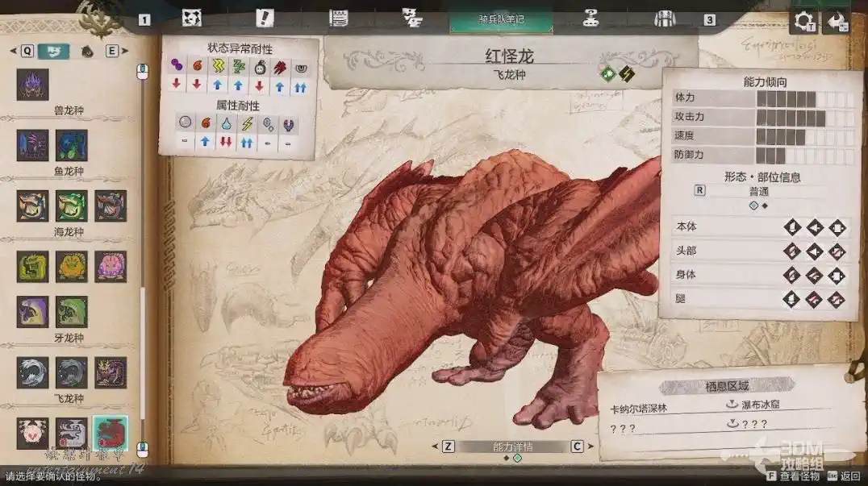
Task: Switch to the 骑兵队笔记 tab
Action: coord(501,19)
